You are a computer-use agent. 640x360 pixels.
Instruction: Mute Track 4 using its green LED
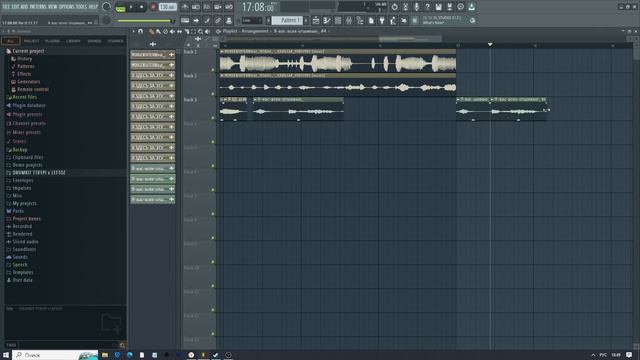point(213,142)
